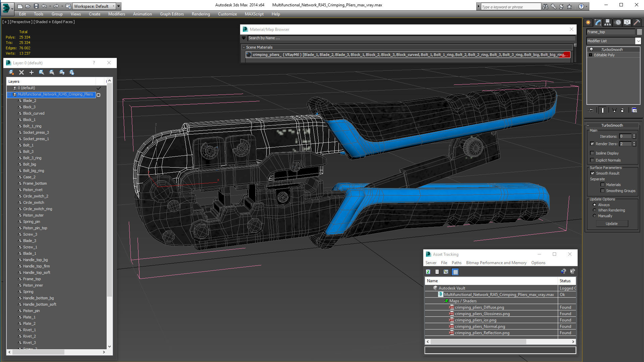644x362 pixels.
Task: Click Save File icon in quick toolbar
Action: coord(36,6)
